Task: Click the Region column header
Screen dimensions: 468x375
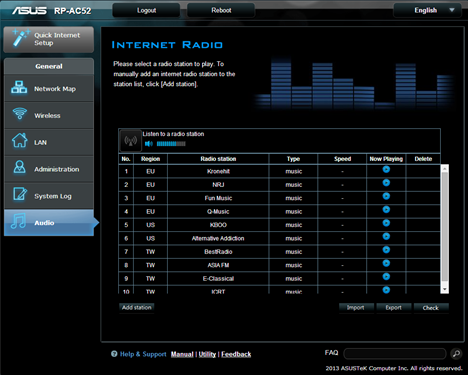Action: (150, 159)
